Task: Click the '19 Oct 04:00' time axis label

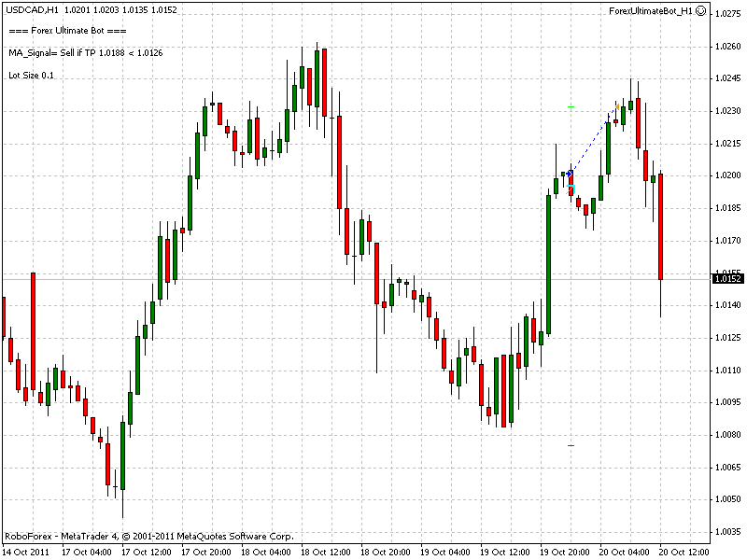Action: (445, 552)
